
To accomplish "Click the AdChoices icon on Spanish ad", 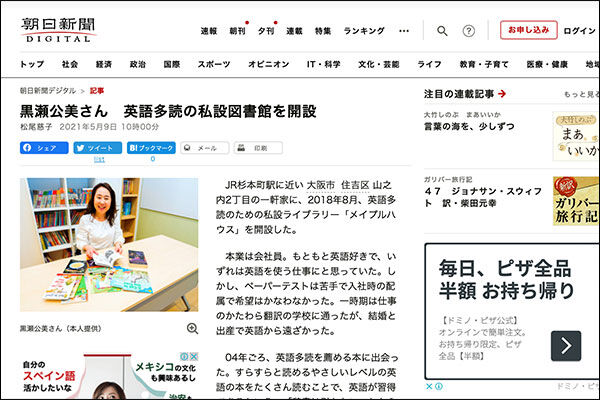I will (x=184, y=357).
